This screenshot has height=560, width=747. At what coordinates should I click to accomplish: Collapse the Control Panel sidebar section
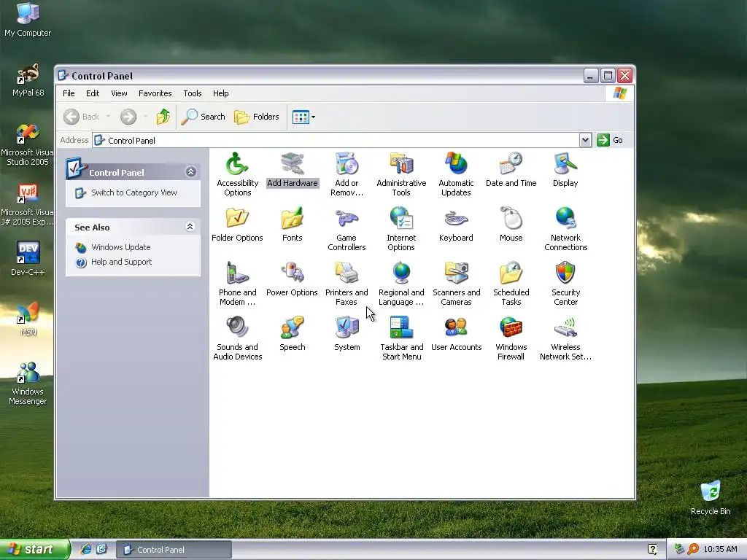[191, 172]
